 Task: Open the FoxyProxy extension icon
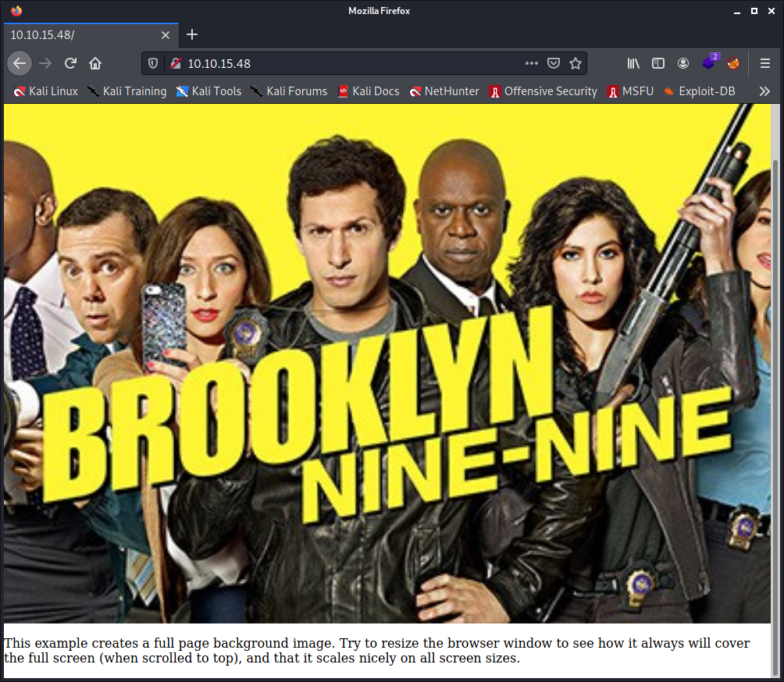point(733,63)
